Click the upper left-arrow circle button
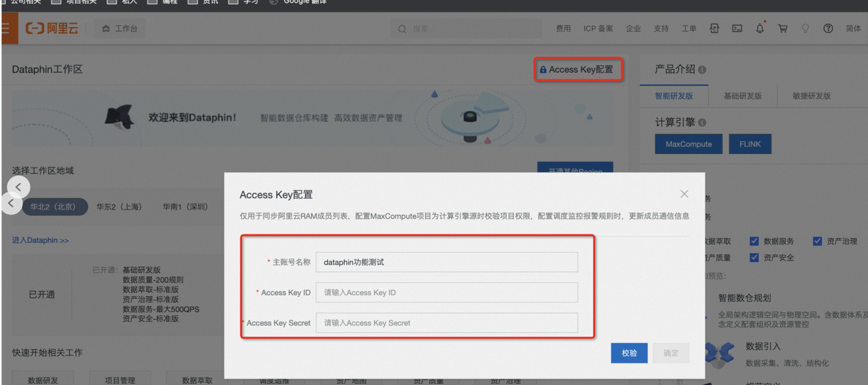The width and height of the screenshot is (868, 385). pyautogui.click(x=19, y=187)
